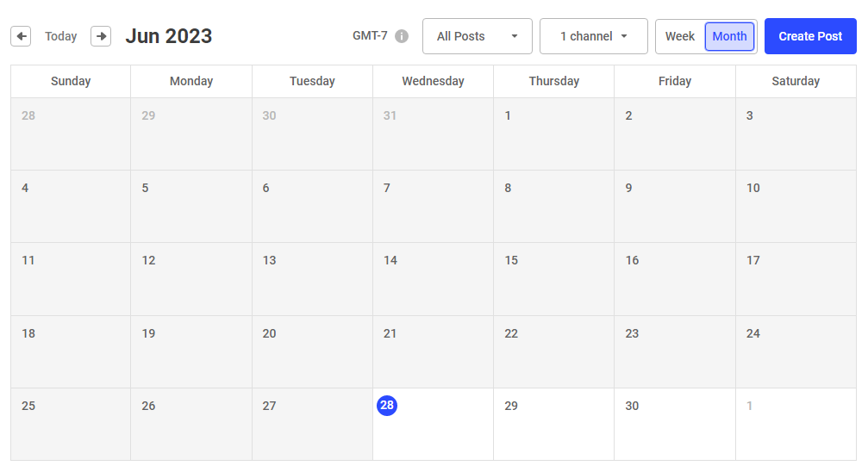Go to previous month with left arrow
Screen dimensions: 868x472
tap(21, 36)
